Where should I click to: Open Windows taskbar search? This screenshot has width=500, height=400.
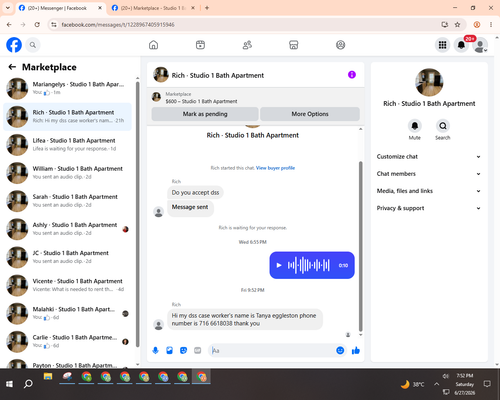(x=28, y=384)
